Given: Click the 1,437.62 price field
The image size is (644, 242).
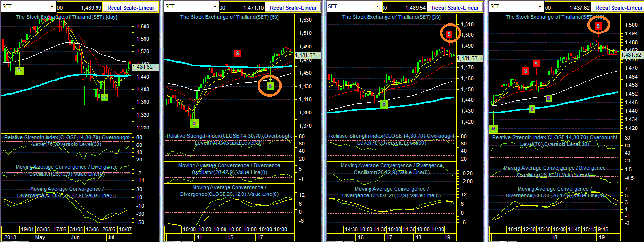Looking at the screenshot, I should (571, 7).
